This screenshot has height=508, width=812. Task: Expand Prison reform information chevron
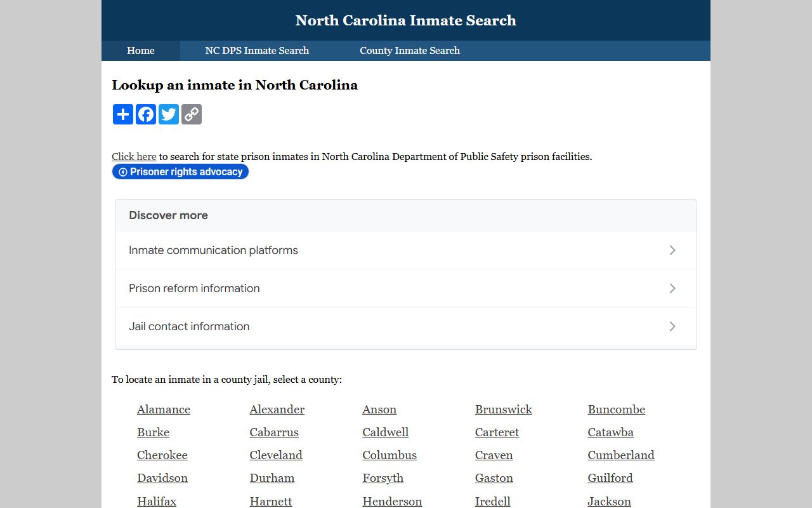click(672, 288)
